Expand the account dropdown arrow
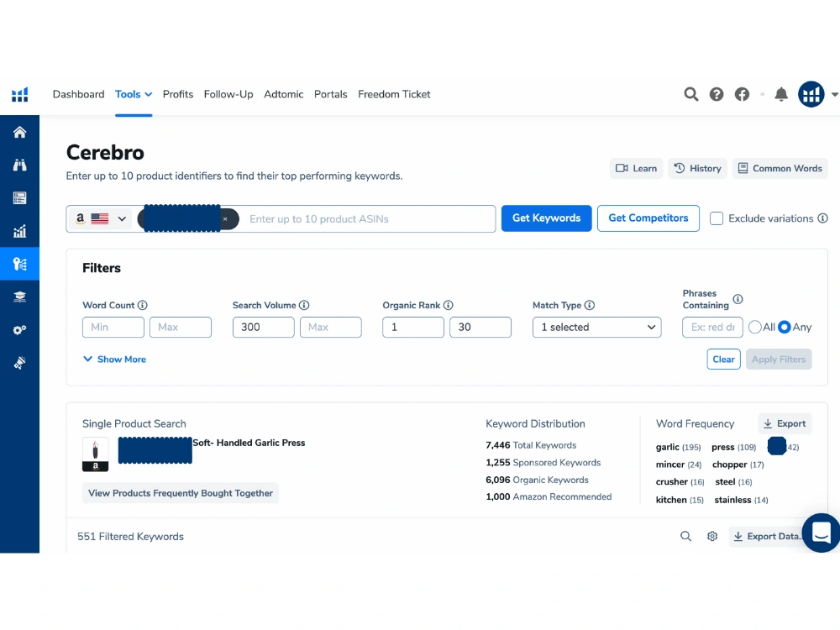This screenshot has width=840, height=630. [x=834, y=95]
